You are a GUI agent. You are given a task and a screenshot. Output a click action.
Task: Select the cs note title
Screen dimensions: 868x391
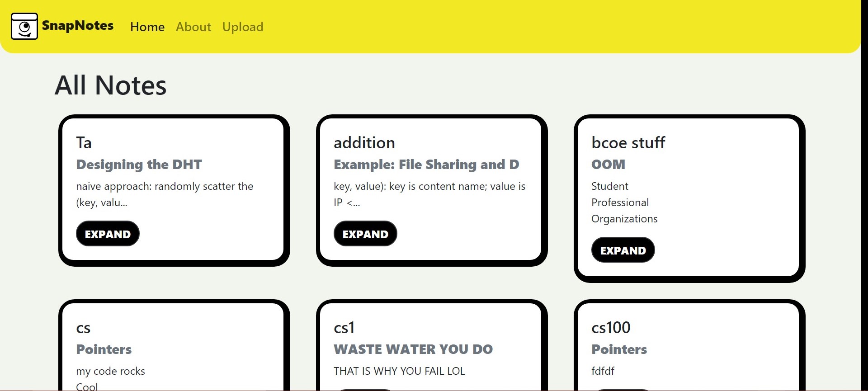click(x=83, y=328)
